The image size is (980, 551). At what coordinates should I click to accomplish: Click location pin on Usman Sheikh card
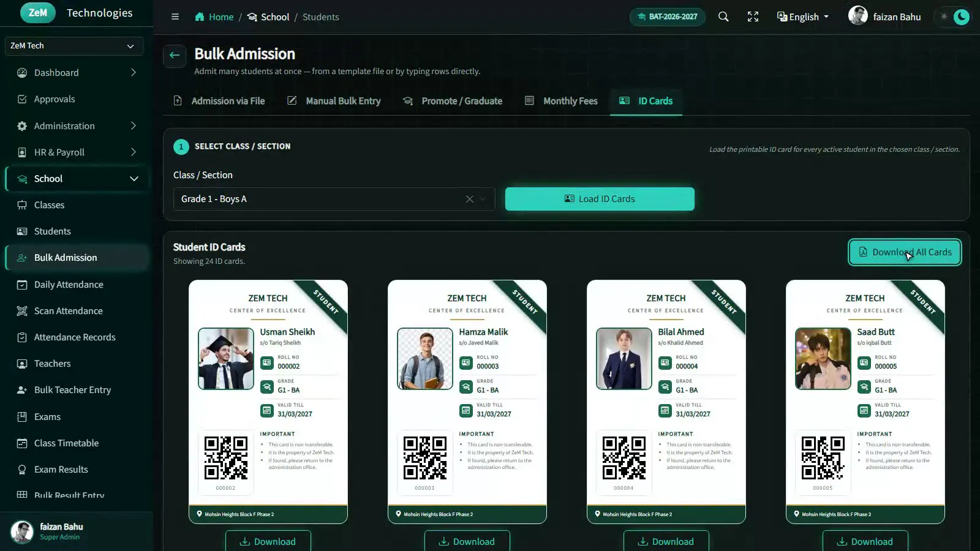point(199,514)
